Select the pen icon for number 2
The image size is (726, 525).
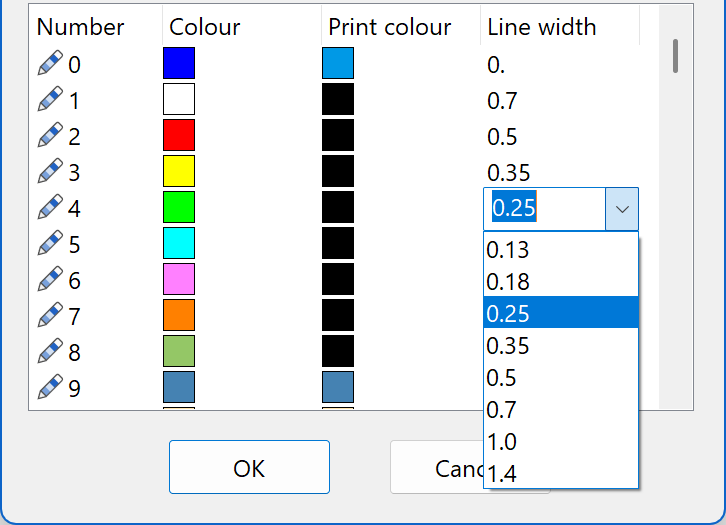pyautogui.click(x=50, y=135)
